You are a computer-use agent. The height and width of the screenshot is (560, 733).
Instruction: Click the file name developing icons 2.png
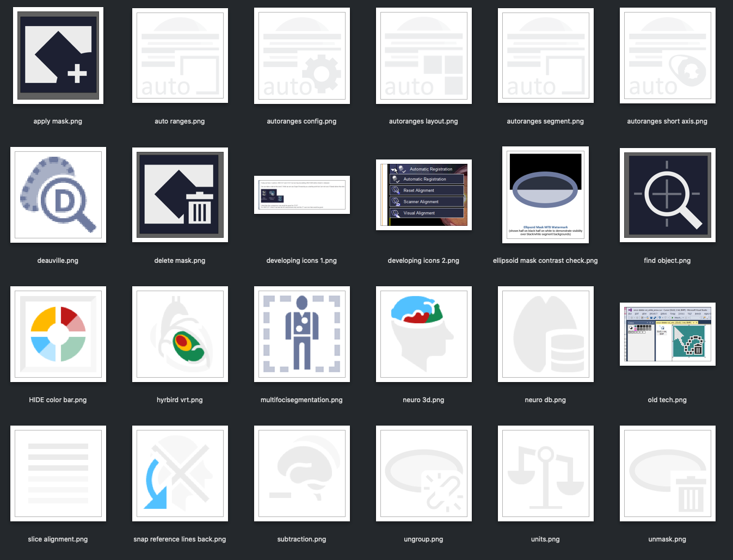[423, 261]
